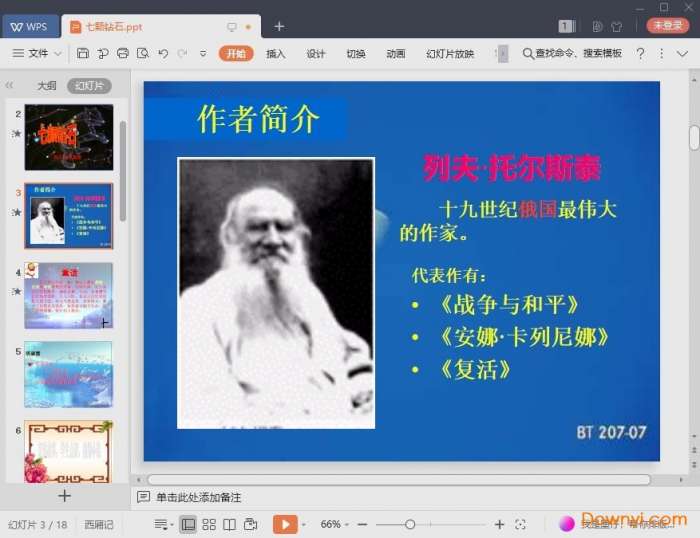Click the 未登录 login button
Image resolution: width=700 pixels, height=538 pixels.
pos(668,25)
